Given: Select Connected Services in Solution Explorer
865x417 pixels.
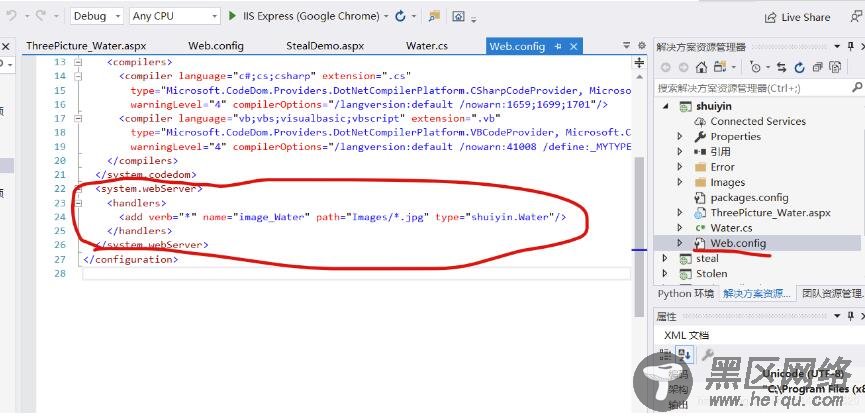Looking at the screenshot, I should coord(757,121).
